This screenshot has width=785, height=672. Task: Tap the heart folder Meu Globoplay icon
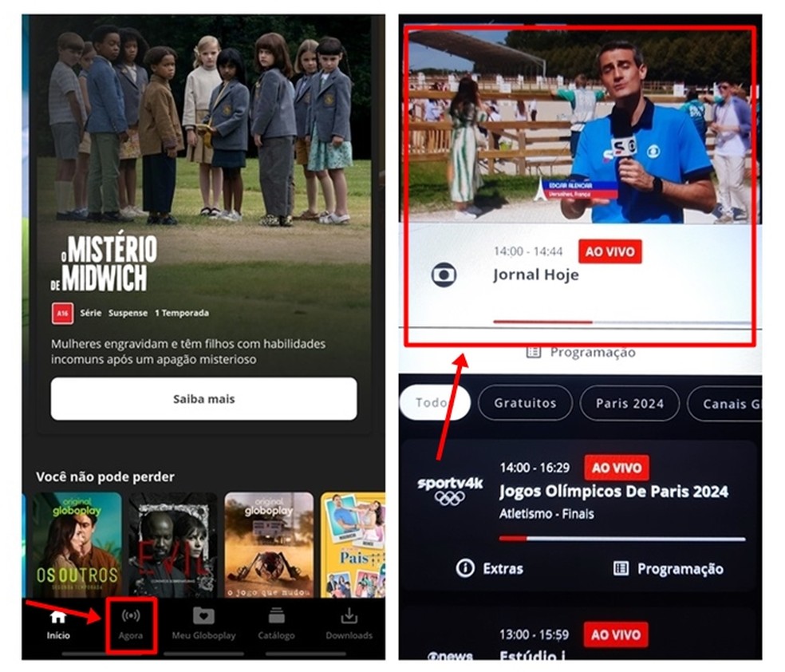(x=203, y=616)
